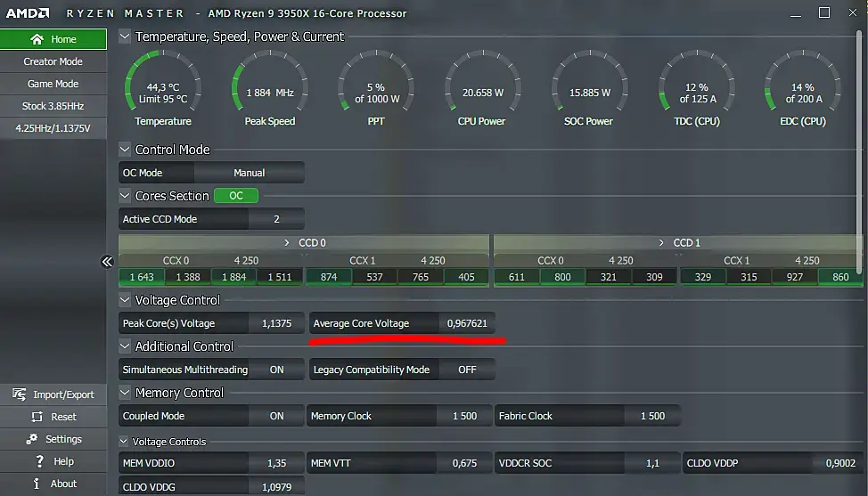Click CLDO VDDG value 1,0979
This screenshot has height=496, width=868.
click(276, 486)
